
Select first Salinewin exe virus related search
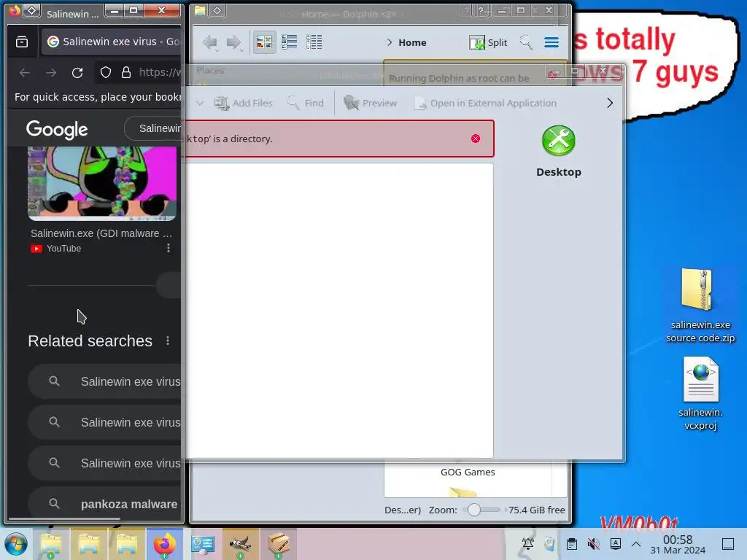pos(106,381)
